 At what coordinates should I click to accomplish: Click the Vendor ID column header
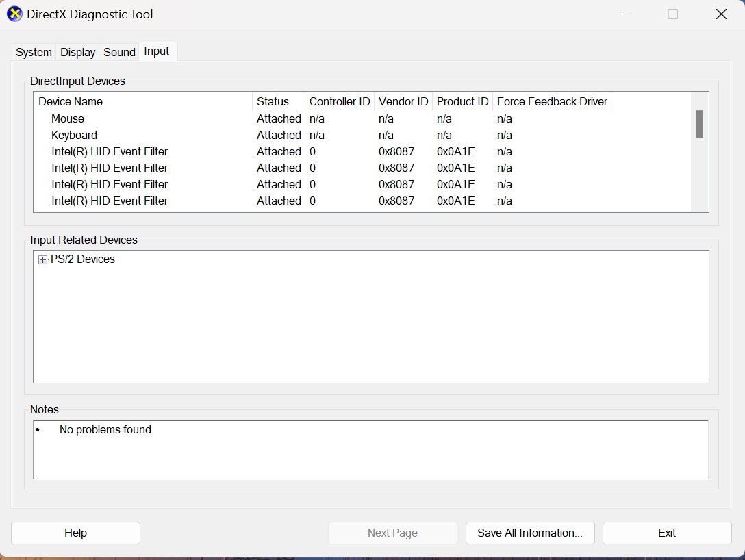(403, 101)
